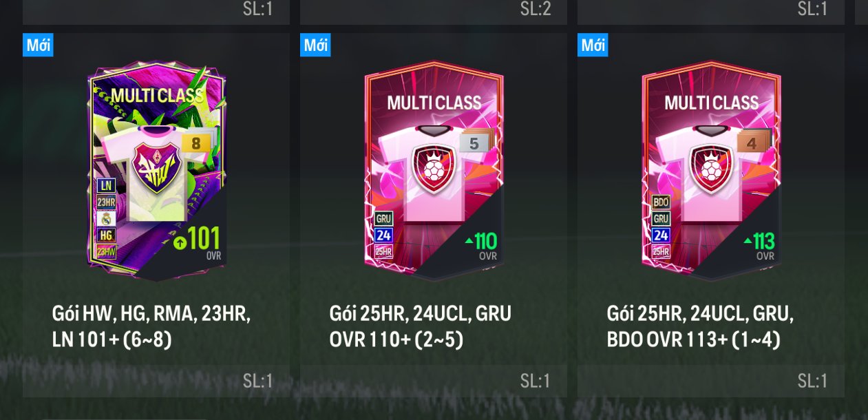Screen dimensions: 868x420
Task: Click the LN class badge on first pack
Action: 106,185
